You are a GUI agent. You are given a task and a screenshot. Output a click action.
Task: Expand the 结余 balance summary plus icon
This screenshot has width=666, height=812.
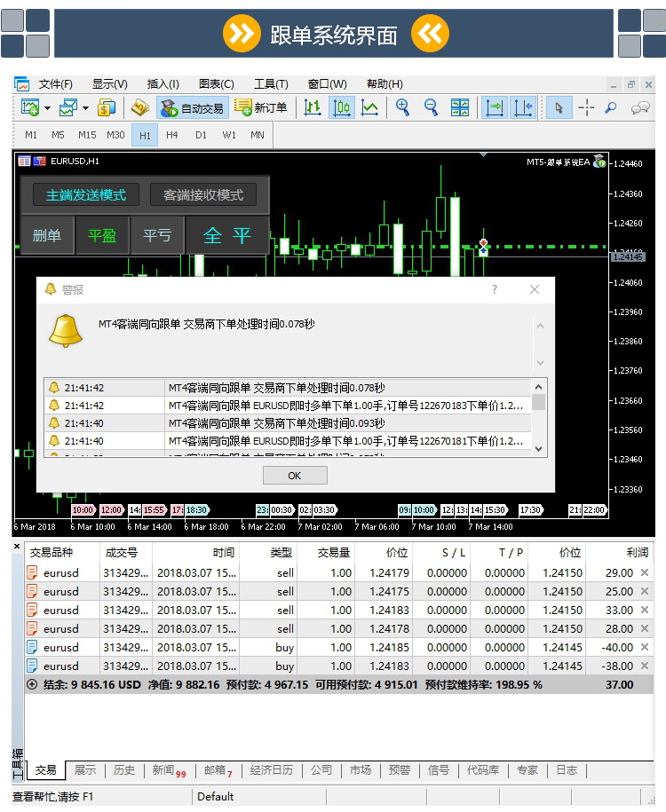tap(32, 684)
